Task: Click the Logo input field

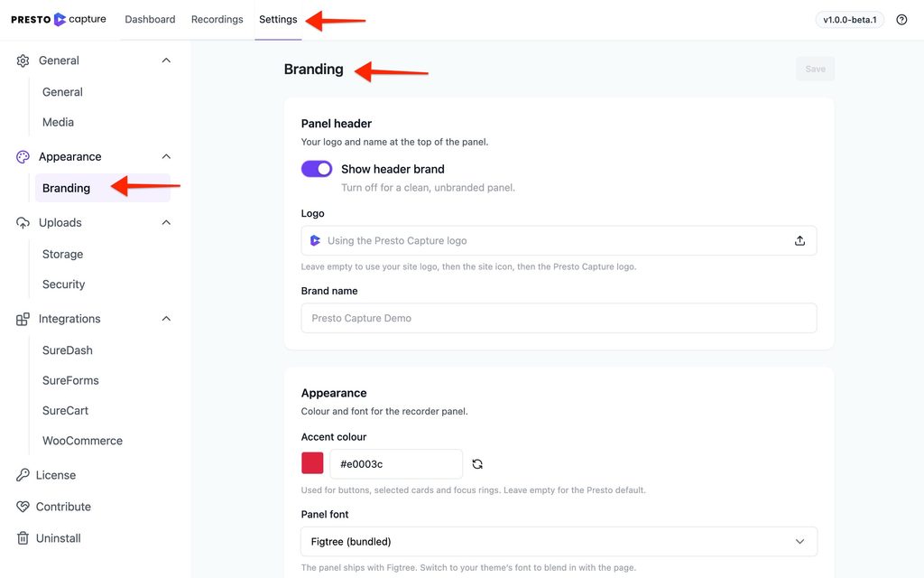Action: (x=559, y=240)
